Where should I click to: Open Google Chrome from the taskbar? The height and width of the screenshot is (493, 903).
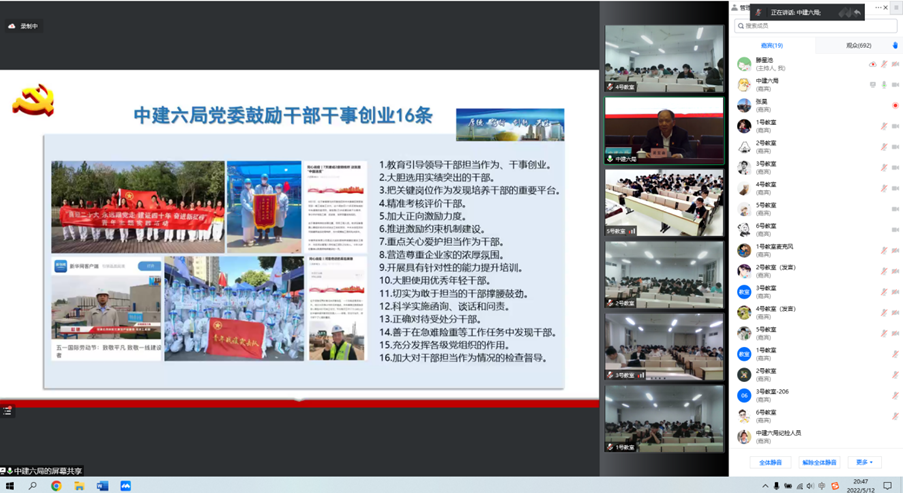[56, 486]
